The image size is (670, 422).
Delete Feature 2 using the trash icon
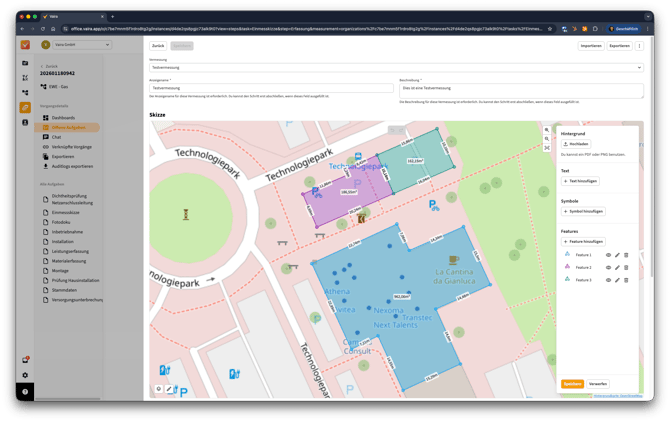tap(626, 268)
